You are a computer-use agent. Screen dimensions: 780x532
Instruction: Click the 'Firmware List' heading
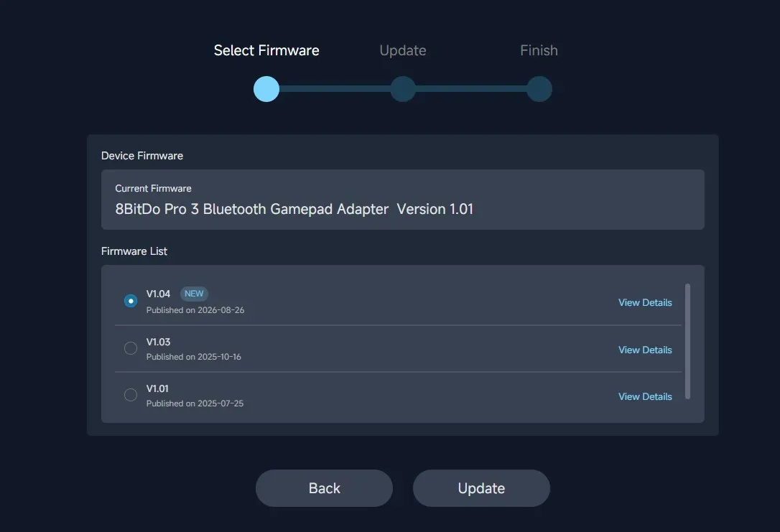(134, 251)
